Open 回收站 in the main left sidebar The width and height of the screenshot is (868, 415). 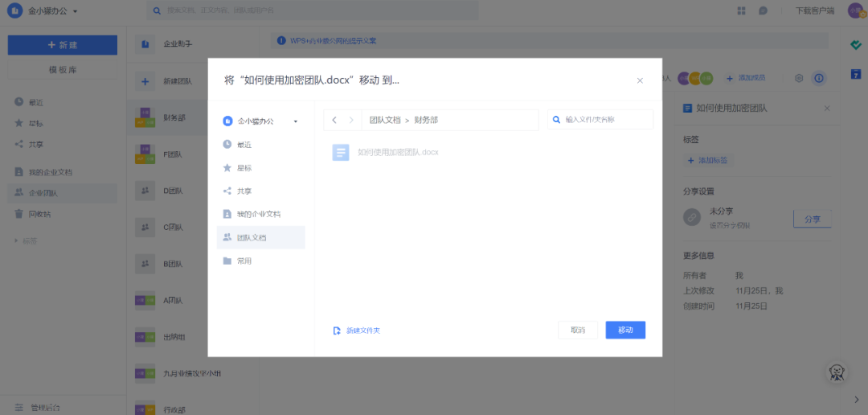[63, 214]
